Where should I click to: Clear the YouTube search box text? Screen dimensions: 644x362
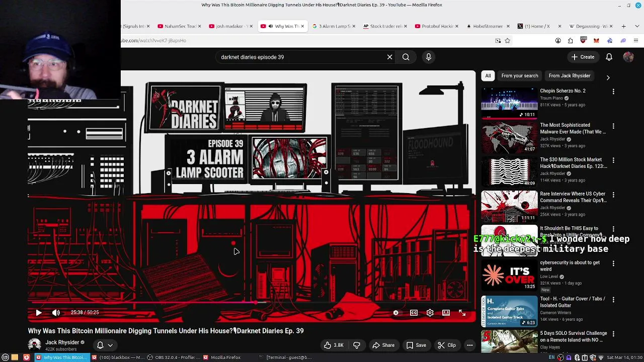click(x=389, y=57)
